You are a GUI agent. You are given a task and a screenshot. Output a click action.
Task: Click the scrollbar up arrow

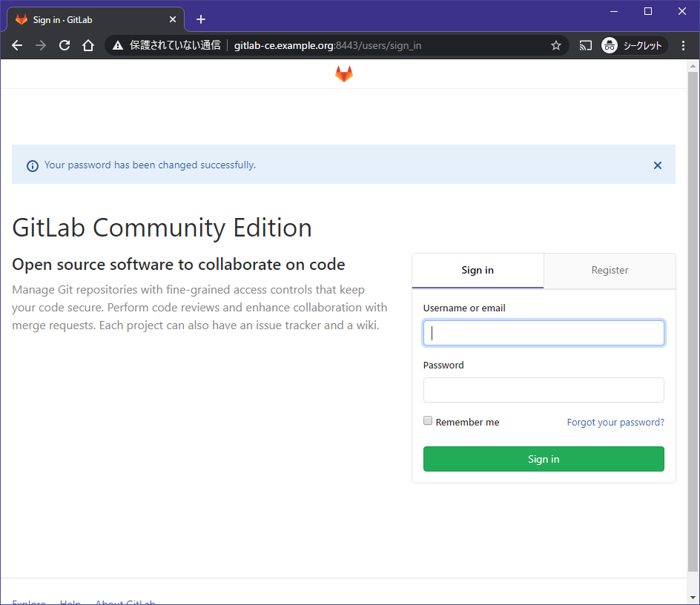[x=693, y=66]
